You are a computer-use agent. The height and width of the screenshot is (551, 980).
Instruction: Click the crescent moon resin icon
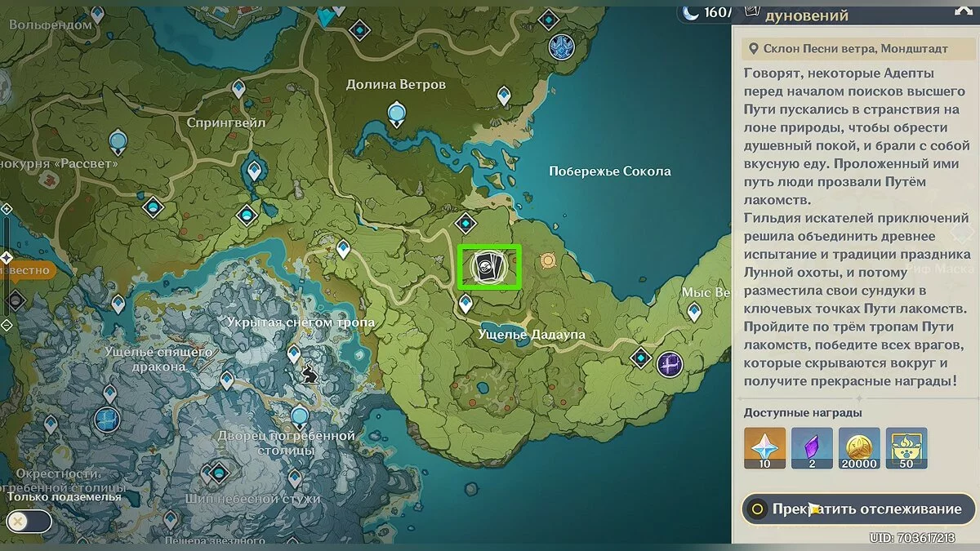(691, 12)
